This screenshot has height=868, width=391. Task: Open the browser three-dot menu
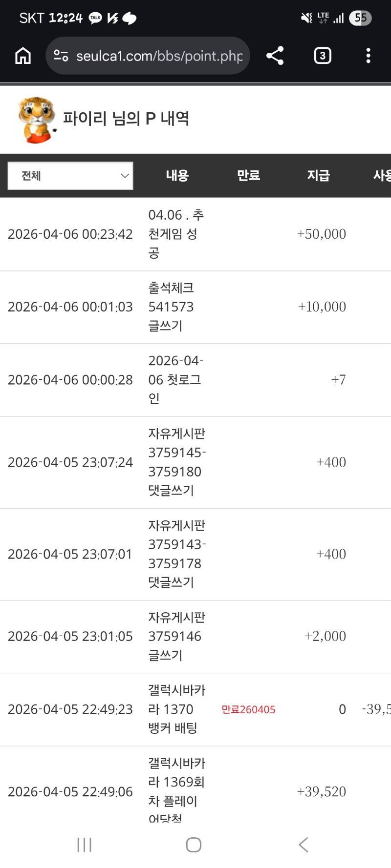tap(368, 56)
